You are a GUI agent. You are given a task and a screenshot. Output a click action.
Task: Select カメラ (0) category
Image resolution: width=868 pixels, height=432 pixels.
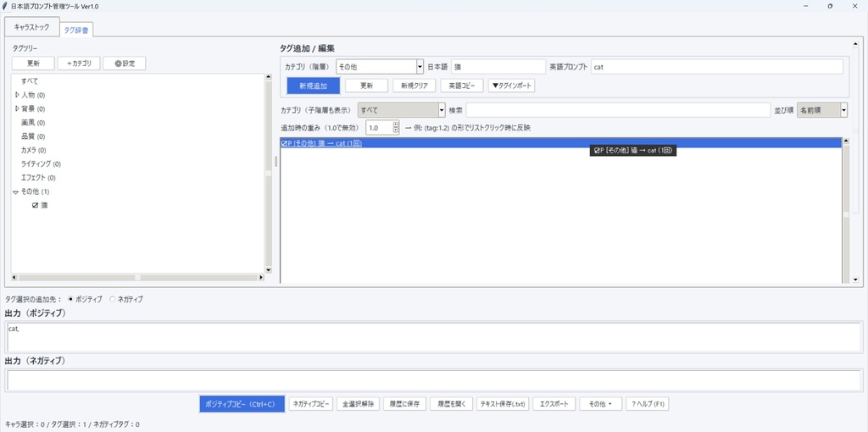tap(33, 151)
